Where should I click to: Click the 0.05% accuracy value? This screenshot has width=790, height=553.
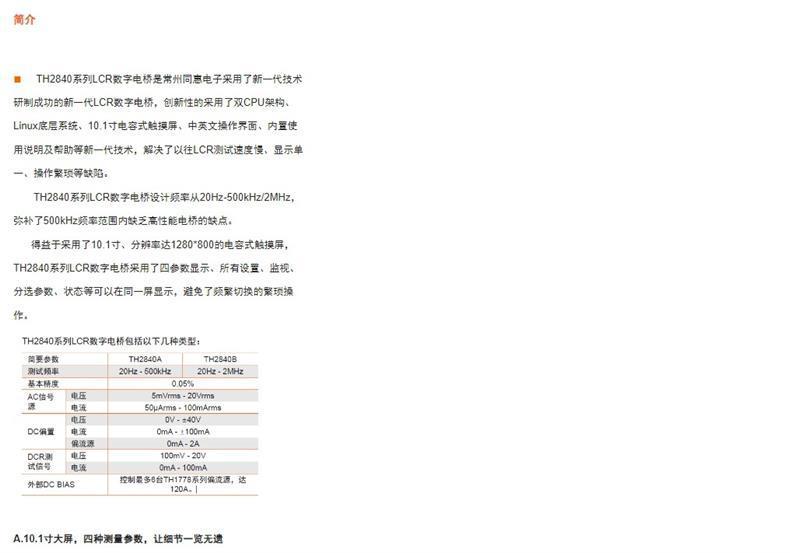pyautogui.click(x=183, y=383)
